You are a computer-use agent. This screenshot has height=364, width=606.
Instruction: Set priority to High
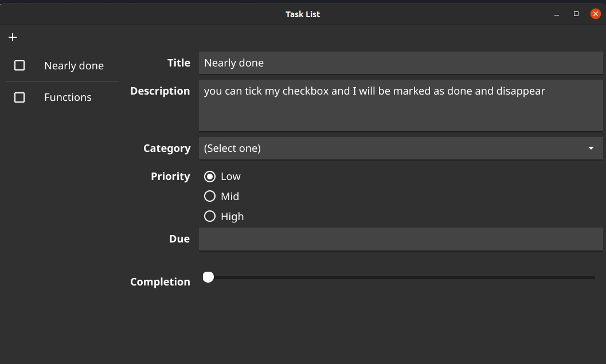(x=210, y=216)
